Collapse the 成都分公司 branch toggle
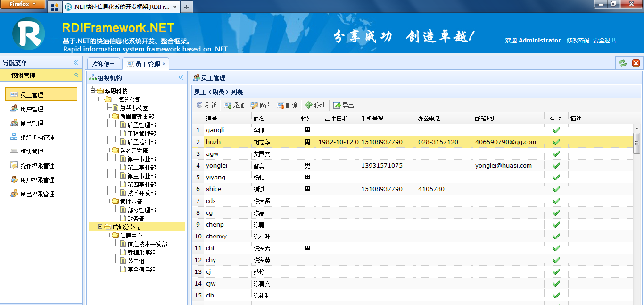Image resolution: width=644 pixels, height=305 pixels. [x=100, y=227]
